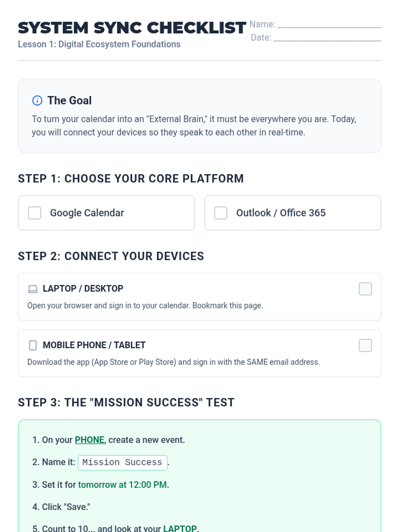Click the Lesson 1 Digital Ecosystem Foundations subtitle
The width and height of the screenshot is (399, 532).
coord(99,45)
